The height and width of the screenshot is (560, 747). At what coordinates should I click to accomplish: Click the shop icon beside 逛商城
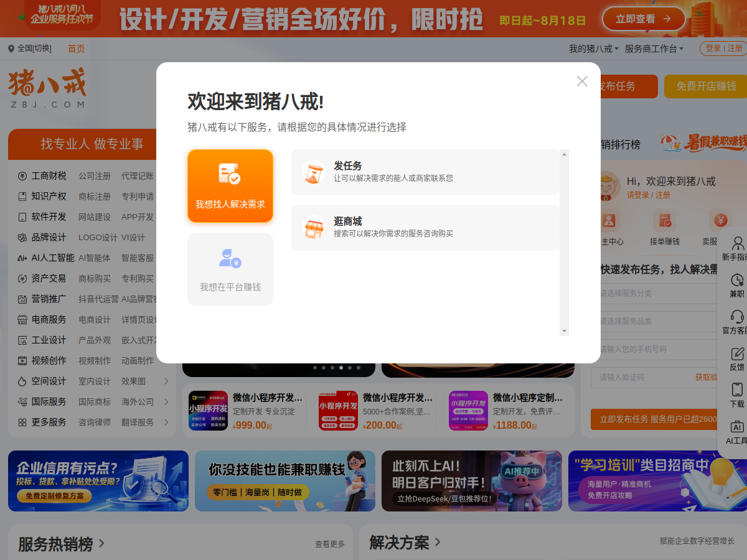(314, 228)
